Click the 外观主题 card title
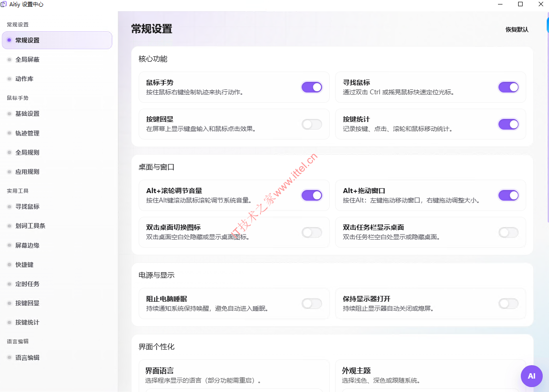This screenshot has height=392, width=549. [356, 371]
